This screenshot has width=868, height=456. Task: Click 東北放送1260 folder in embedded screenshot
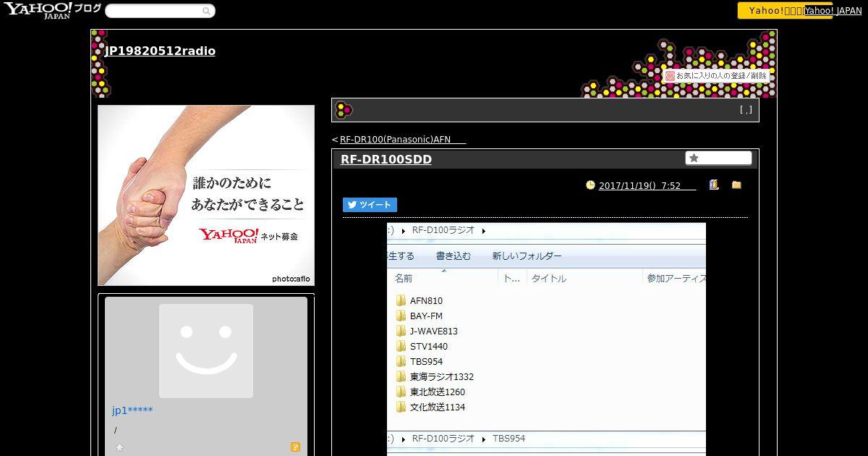point(430,392)
